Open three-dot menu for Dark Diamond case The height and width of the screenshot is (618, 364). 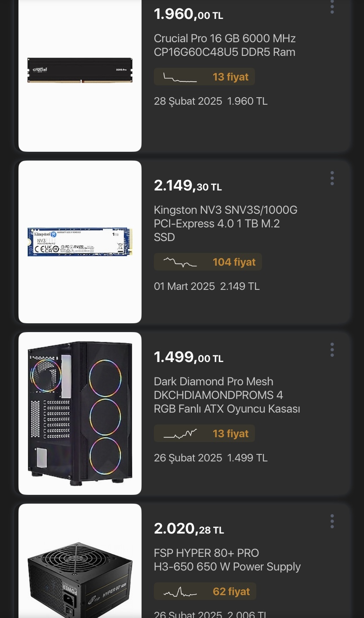coord(332,350)
